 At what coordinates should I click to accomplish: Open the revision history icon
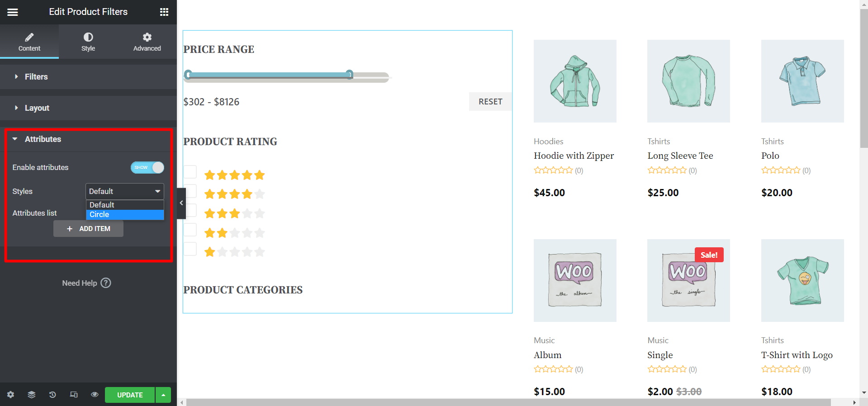tap(52, 395)
